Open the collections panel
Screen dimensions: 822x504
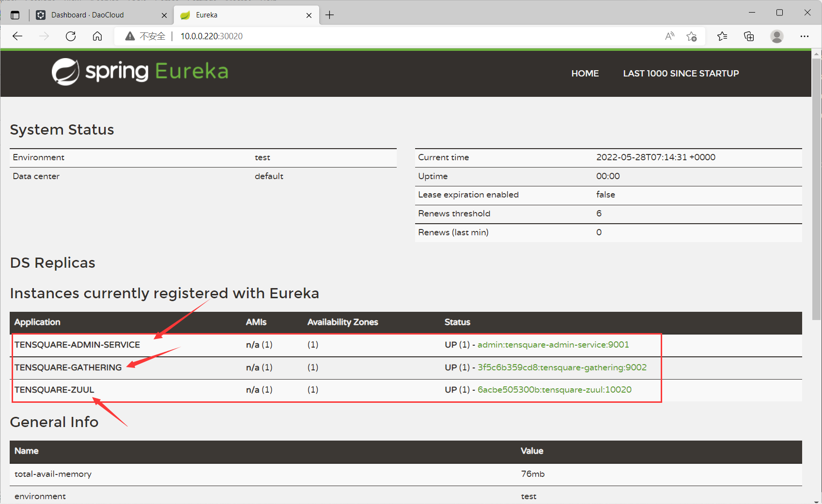749,36
